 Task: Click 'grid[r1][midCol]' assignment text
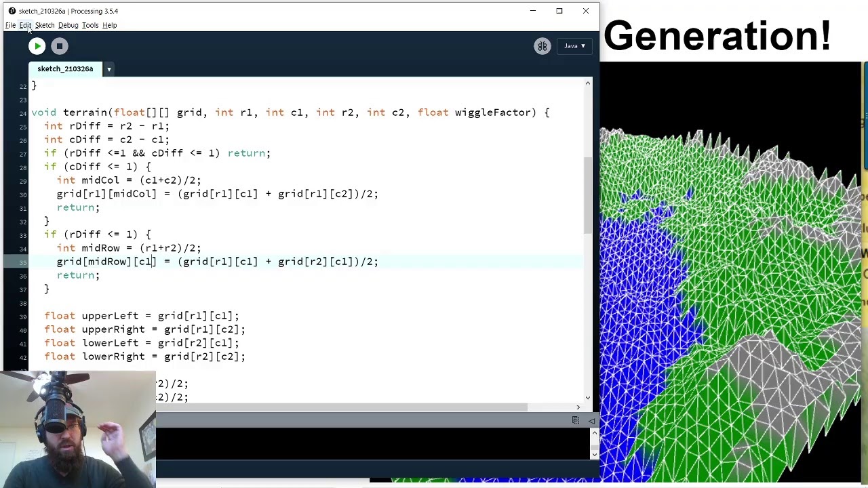(x=106, y=194)
